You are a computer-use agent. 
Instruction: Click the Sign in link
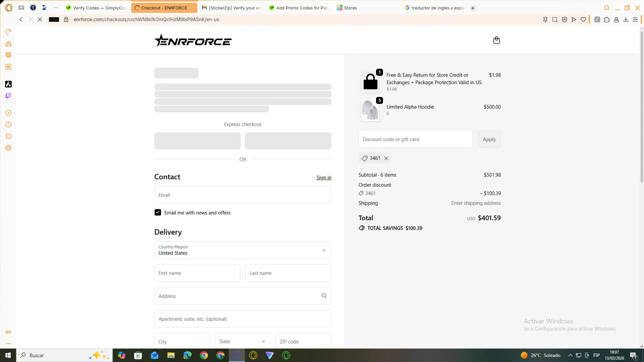(324, 178)
